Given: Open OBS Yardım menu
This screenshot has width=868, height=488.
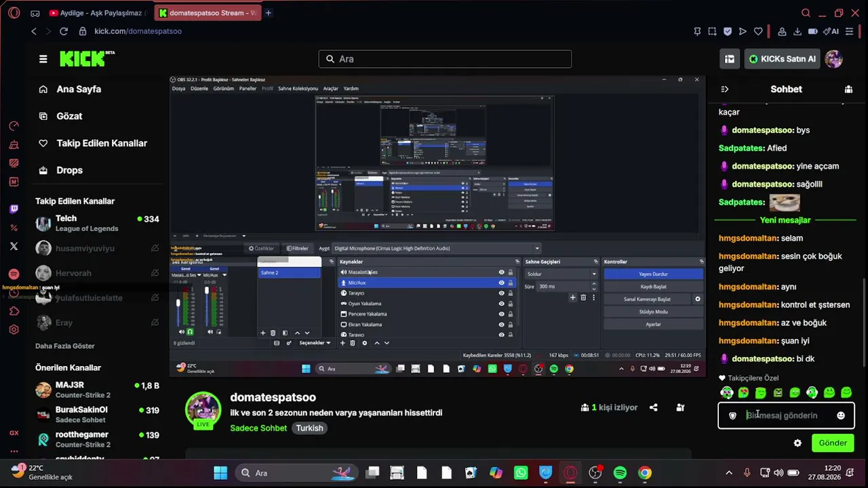Looking at the screenshot, I should pyautogui.click(x=351, y=89).
